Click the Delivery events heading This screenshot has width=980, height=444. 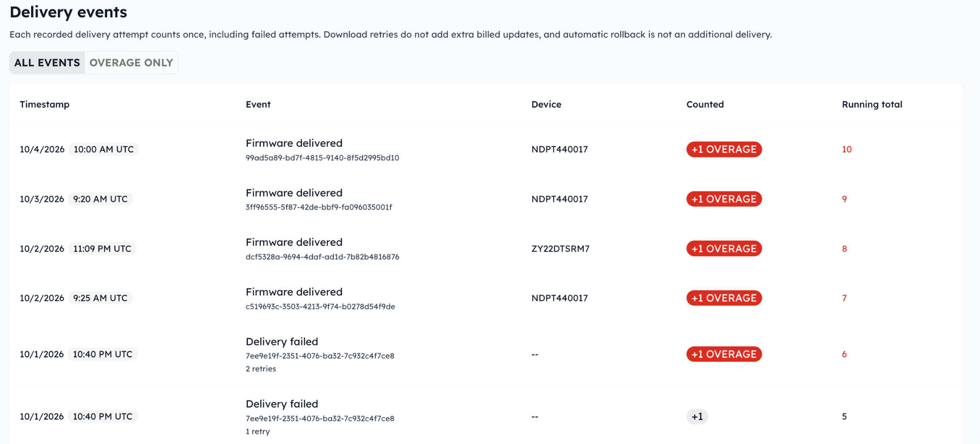click(x=68, y=12)
